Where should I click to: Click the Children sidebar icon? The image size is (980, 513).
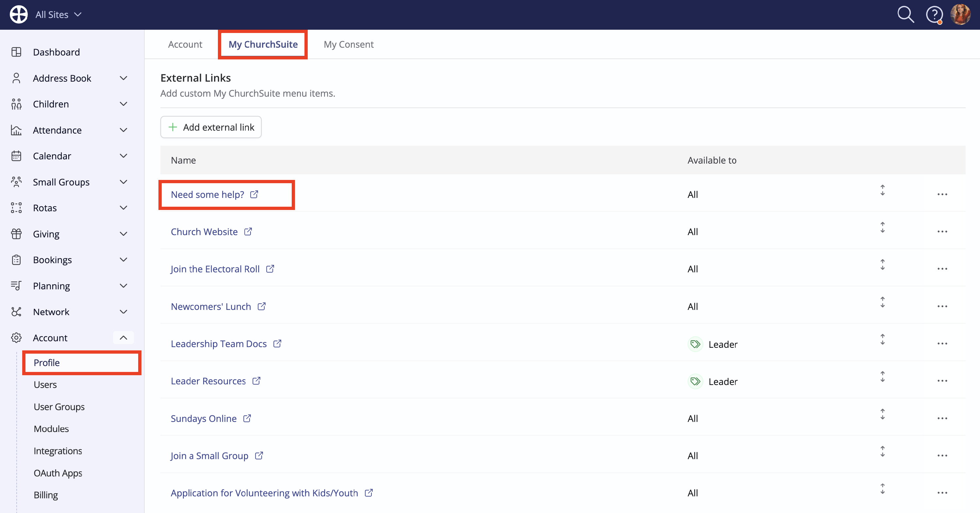coord(16,104)
